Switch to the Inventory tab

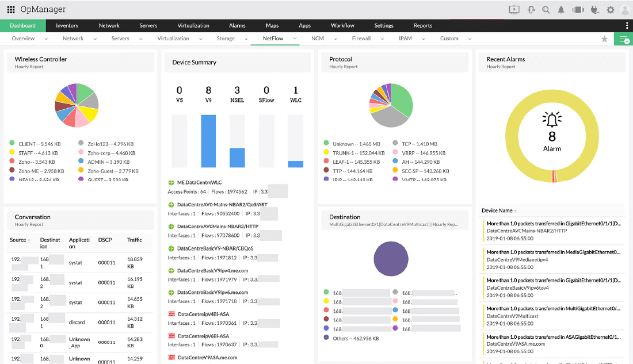click(67, 25)
